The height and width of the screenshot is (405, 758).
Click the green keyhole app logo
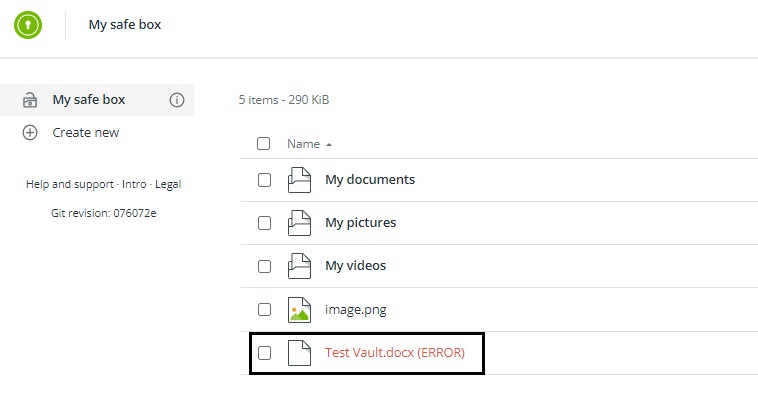(x=28, y=25)
